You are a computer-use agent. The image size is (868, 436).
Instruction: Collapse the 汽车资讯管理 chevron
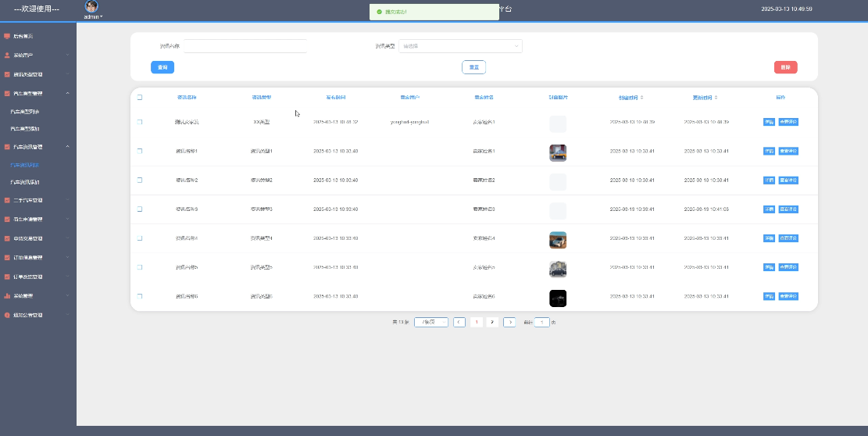tap(67, 147)
